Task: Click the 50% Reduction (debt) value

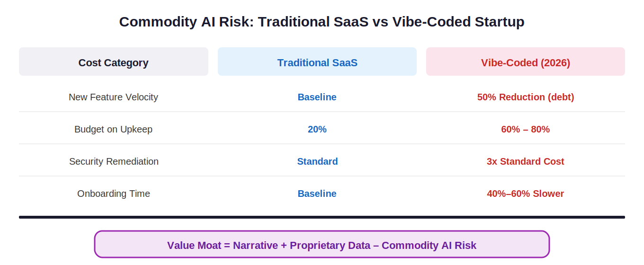Action: coord(525,97)
